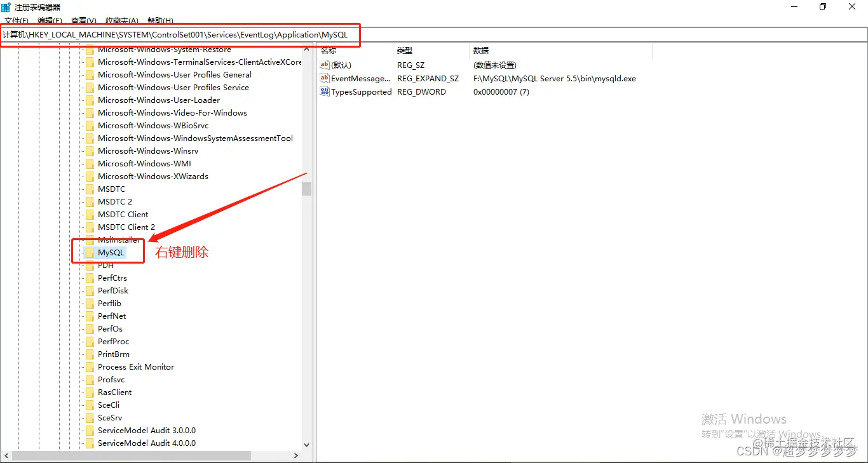Click folder icon beside MSDTC 2
Screen dimensions: 868x463
90,202
